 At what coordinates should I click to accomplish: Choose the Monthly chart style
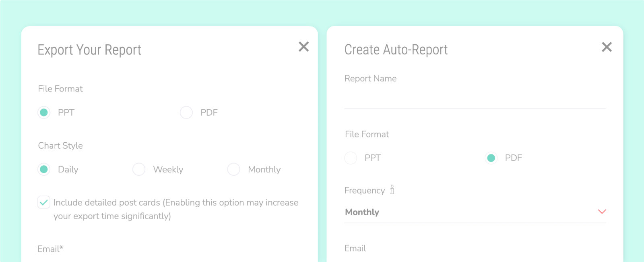(x=234, y=169)
